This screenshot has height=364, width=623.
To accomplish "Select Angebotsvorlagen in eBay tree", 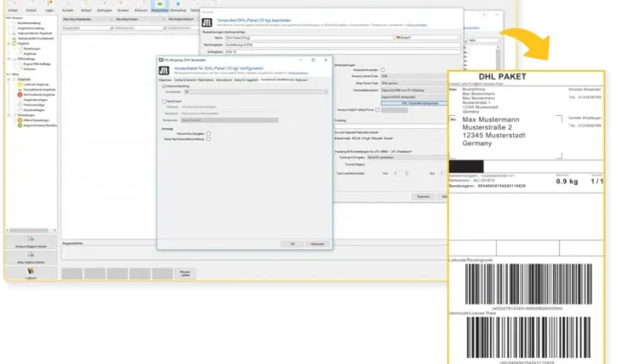I will point(35,100).
